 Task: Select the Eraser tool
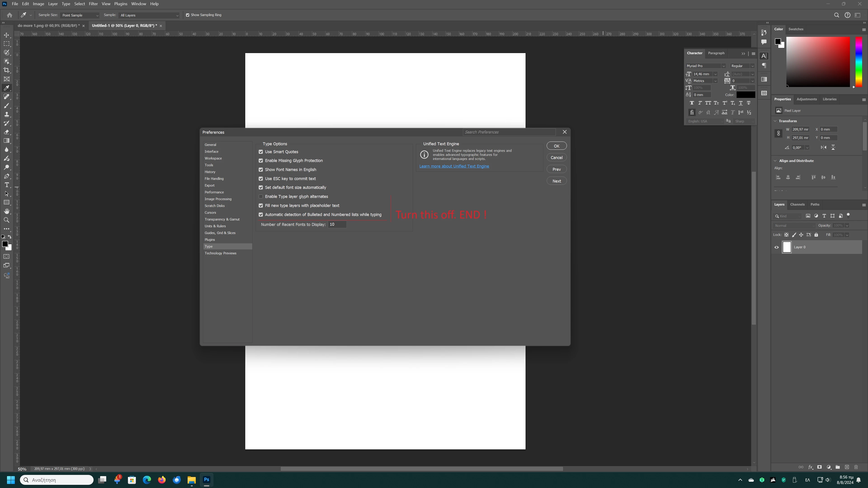pos(6,132)
